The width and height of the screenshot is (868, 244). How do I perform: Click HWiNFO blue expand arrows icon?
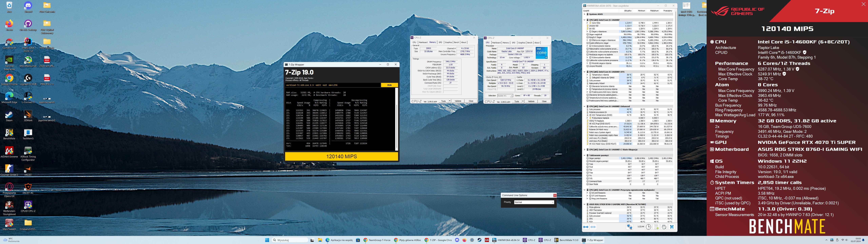tap(586, 227)
